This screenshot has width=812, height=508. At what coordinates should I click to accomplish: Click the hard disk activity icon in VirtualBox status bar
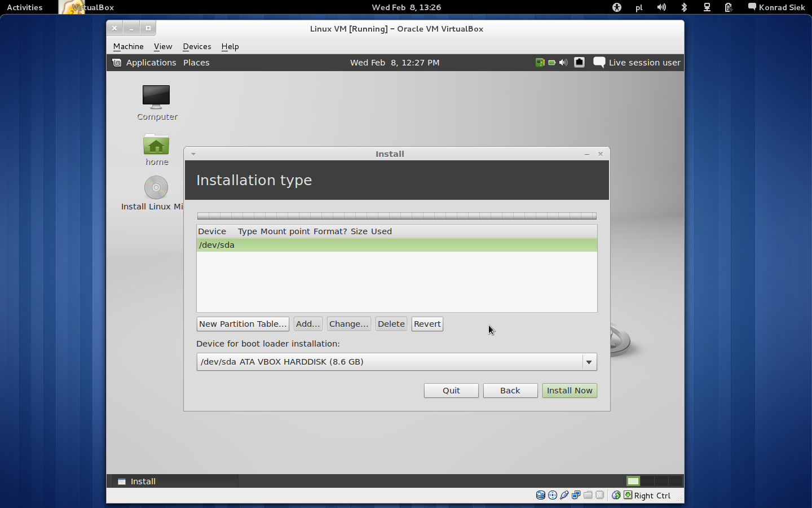click(x=540, y=495)
